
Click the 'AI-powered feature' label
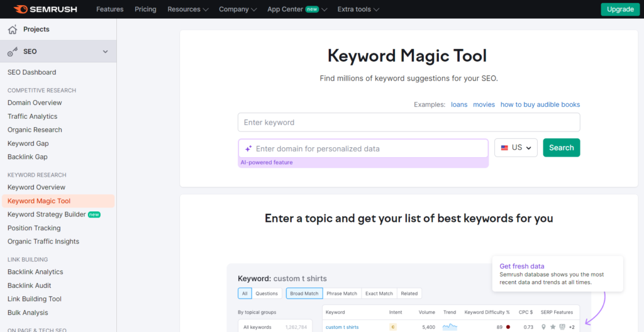click(x=267, y=162)
